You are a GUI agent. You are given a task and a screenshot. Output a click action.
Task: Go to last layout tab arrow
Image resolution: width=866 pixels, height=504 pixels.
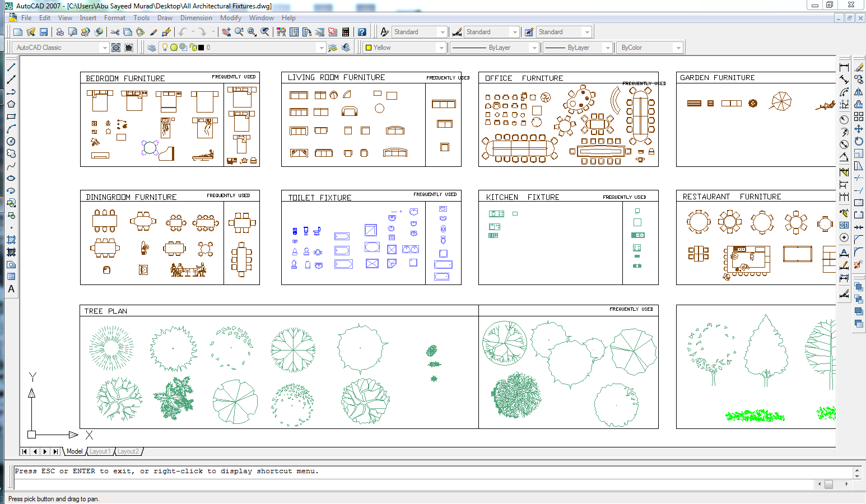click(x=55, y=451)
